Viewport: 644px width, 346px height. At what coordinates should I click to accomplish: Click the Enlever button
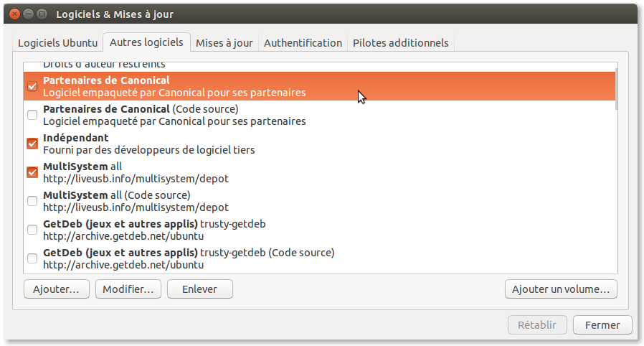point(199,289)
